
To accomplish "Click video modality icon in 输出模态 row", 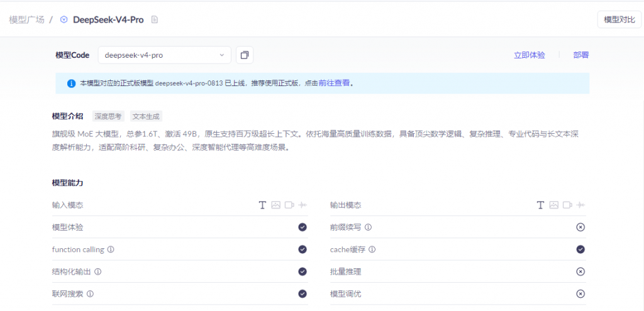I will [568, 205].
